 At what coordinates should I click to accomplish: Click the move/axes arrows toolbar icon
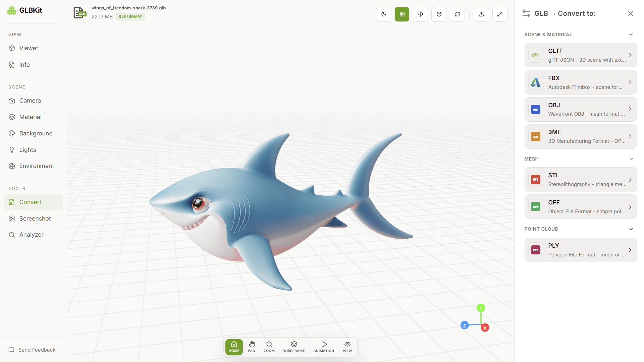(x=420, y=14)
